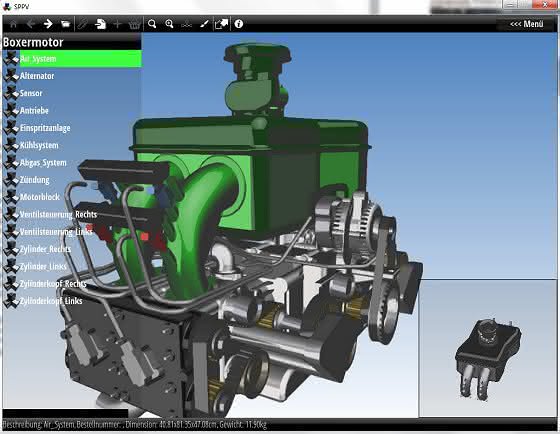
Task: Click the plus add icon
Action: (117, 24)
